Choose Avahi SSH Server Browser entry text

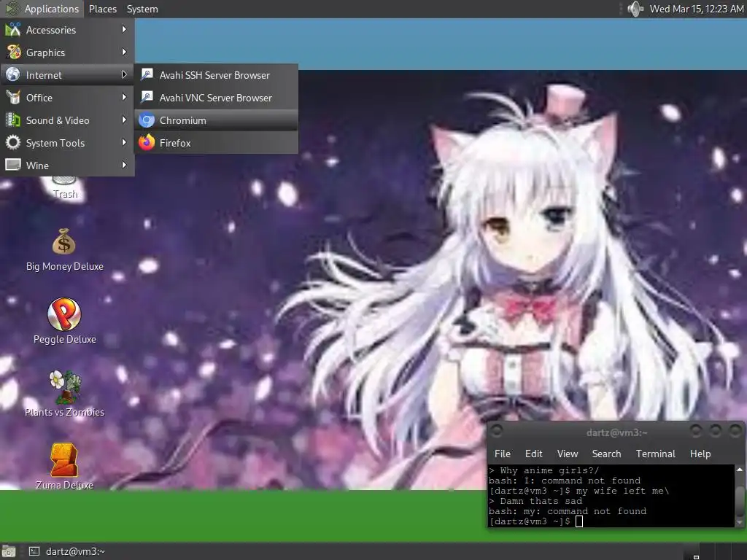215,75
